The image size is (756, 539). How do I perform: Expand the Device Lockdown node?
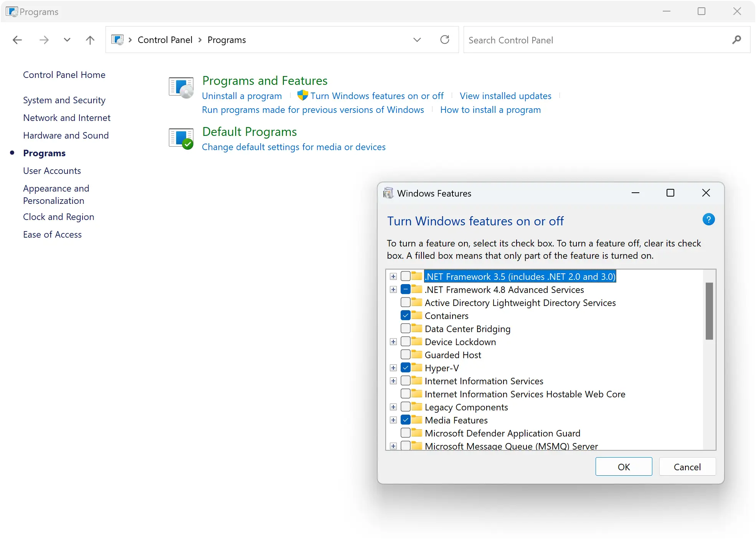pos(393,342)
